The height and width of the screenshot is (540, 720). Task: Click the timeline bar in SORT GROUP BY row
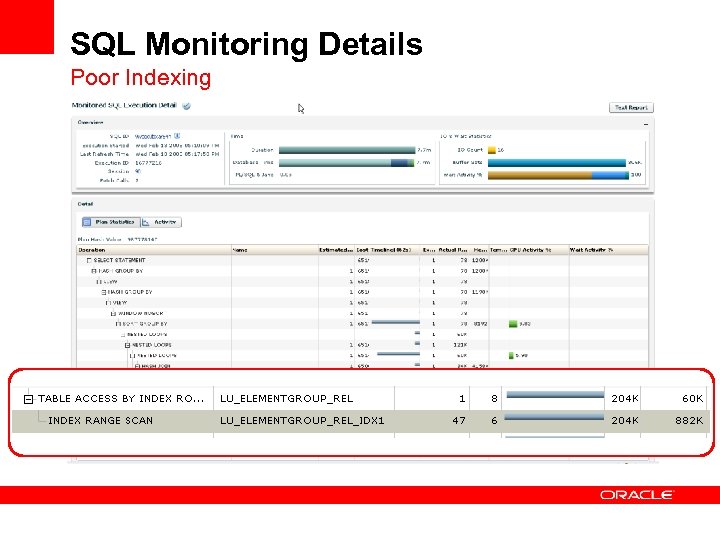395,322
